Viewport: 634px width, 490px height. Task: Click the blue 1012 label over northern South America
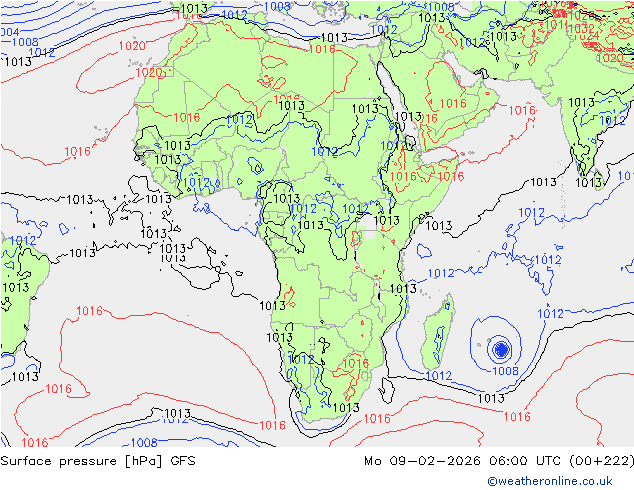click(23, 241)
